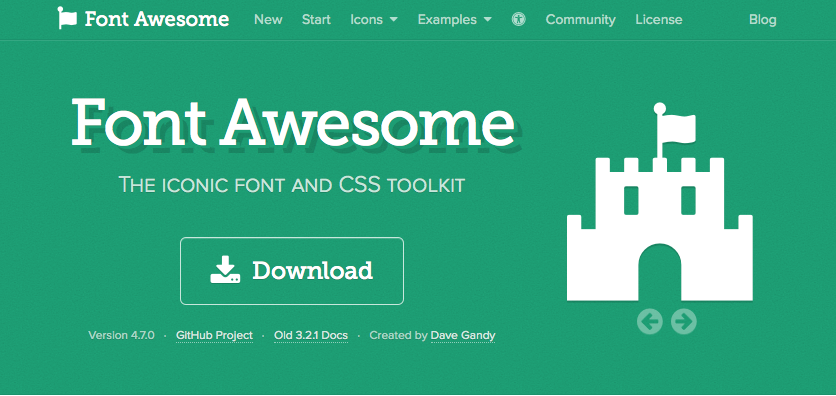The height and width of the screenshot is (396, 836).
Task: Advance carousel with right arrow icon
Action: point(684,321)
